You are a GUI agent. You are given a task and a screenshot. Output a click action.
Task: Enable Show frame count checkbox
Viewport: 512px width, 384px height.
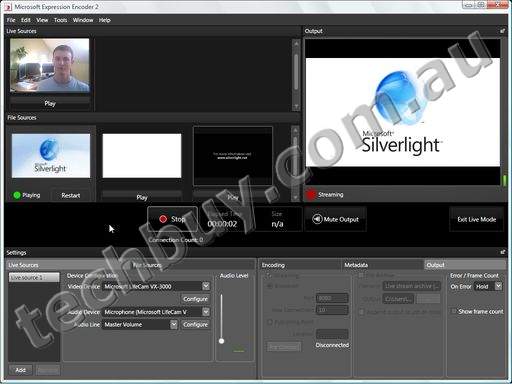coord(453,311)
